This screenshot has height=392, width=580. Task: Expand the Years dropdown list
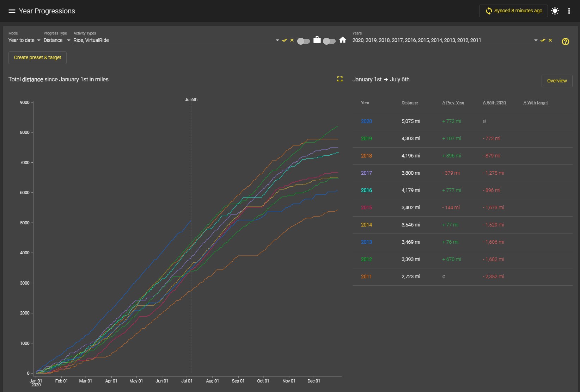536,40
